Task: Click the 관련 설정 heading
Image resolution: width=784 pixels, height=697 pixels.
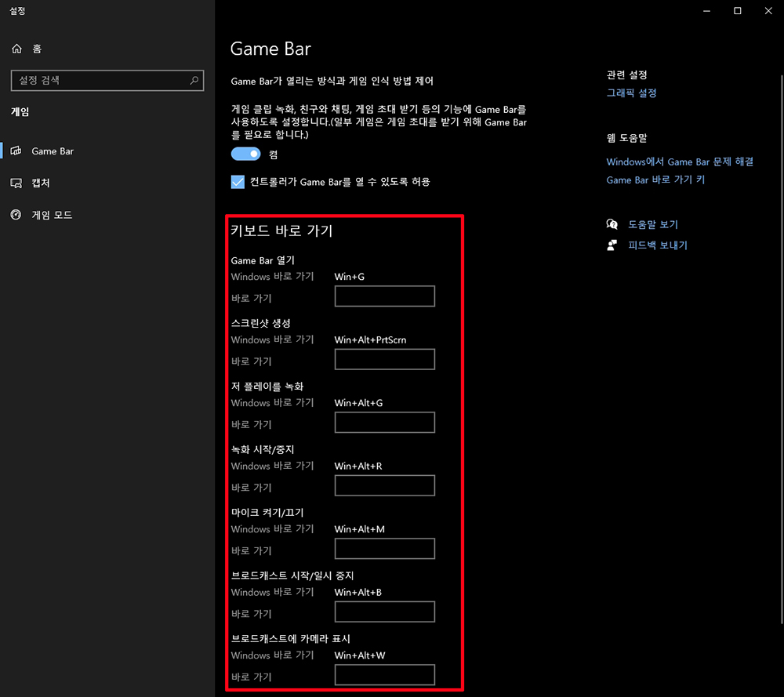Action: pos(626,75)
